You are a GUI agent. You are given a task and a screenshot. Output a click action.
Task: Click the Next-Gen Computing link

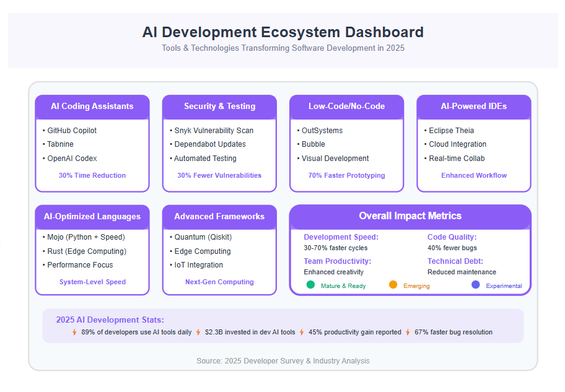tap(219, 282)
